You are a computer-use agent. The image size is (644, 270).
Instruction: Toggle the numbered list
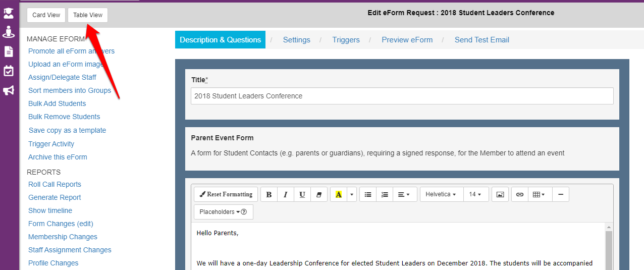tap(385, 194)
